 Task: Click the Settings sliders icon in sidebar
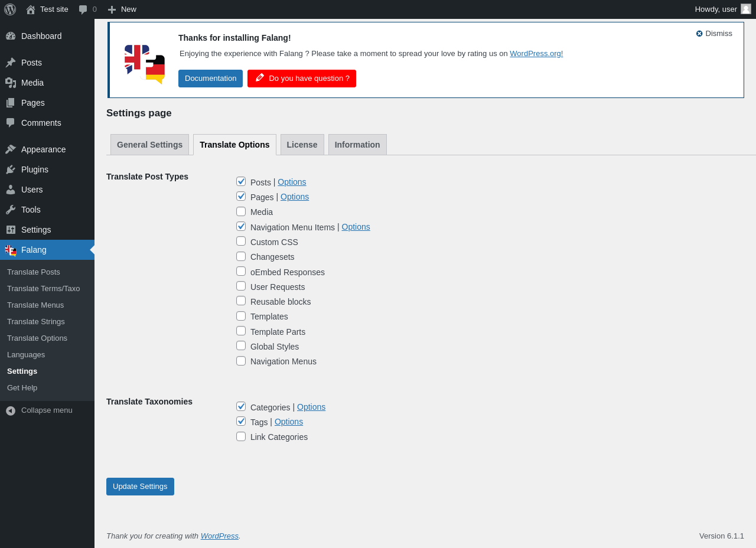(x=11, y=230)
